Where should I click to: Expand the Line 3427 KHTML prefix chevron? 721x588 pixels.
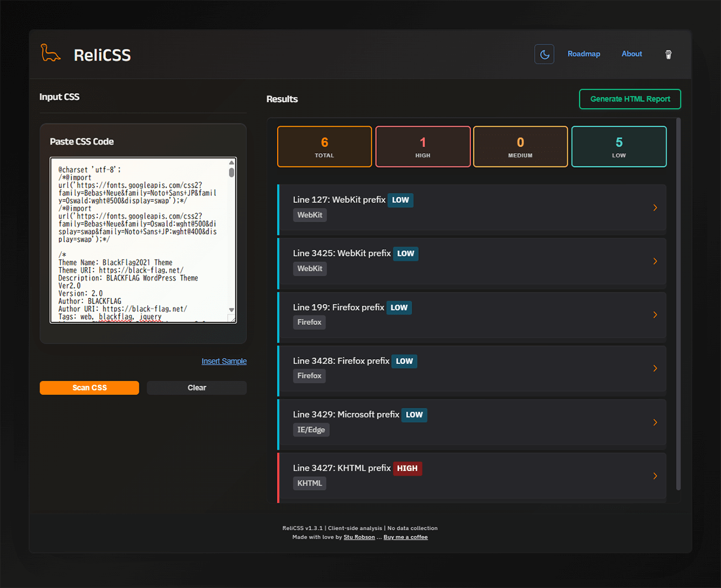point(655,476)
